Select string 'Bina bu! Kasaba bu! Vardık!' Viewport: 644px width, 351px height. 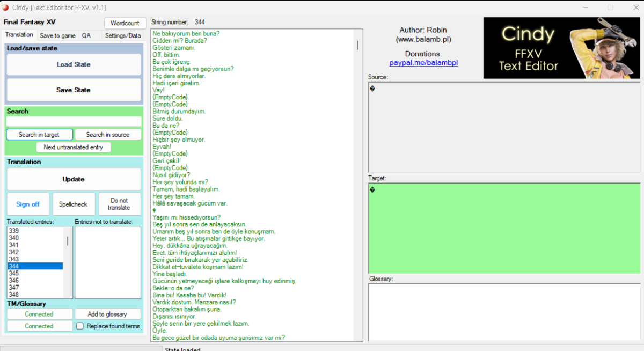189,295
